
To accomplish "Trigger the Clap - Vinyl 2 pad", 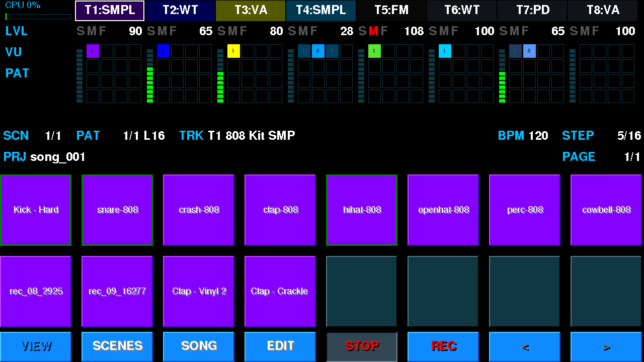I will point(199,292).
